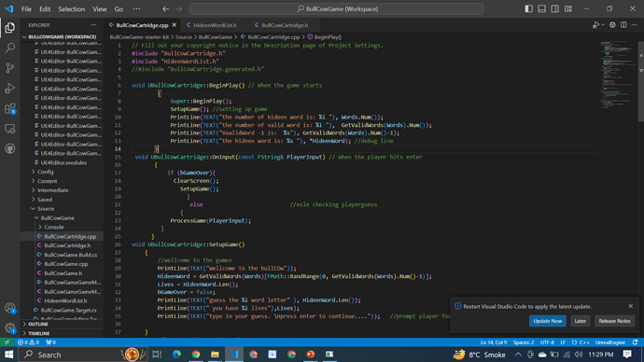Change the C++ language mode in the status bar
The width and height of the screenshot is (644, 362).
(x=584, y=342)
